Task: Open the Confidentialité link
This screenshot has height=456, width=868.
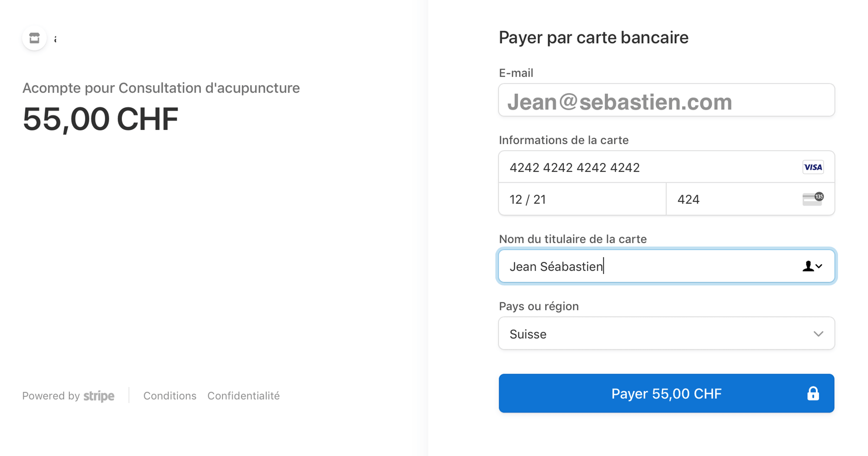Action: (x=243, y=396)
